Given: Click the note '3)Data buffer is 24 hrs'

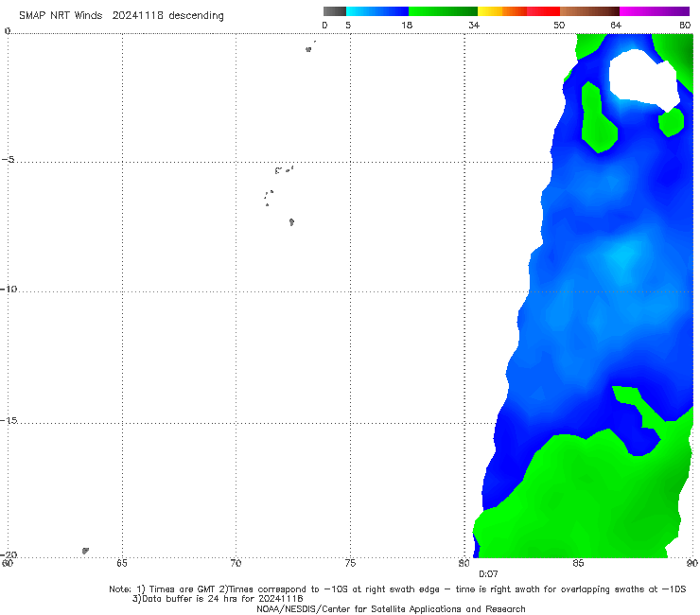Looking at the screenshot, I should pos(218,599).
